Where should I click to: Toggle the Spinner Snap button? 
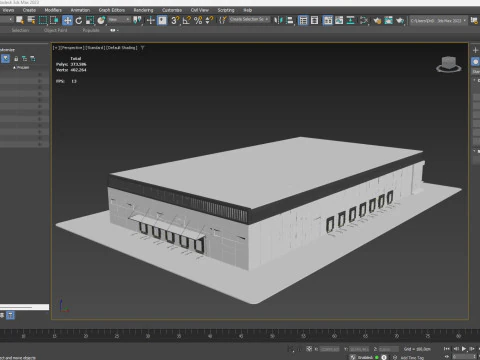[x=209, y=20]
